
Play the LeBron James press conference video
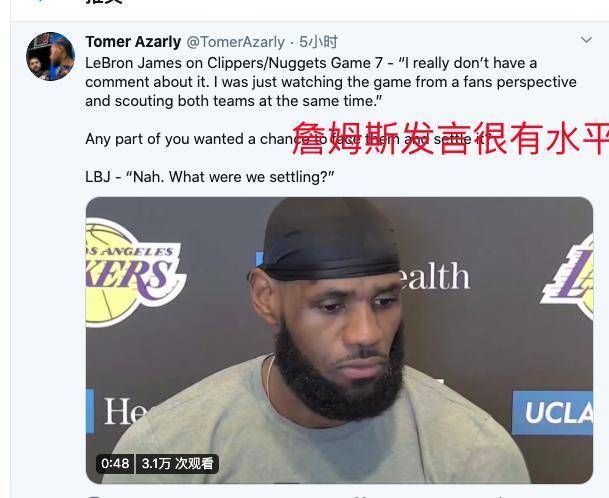click(x=339, y=340)
